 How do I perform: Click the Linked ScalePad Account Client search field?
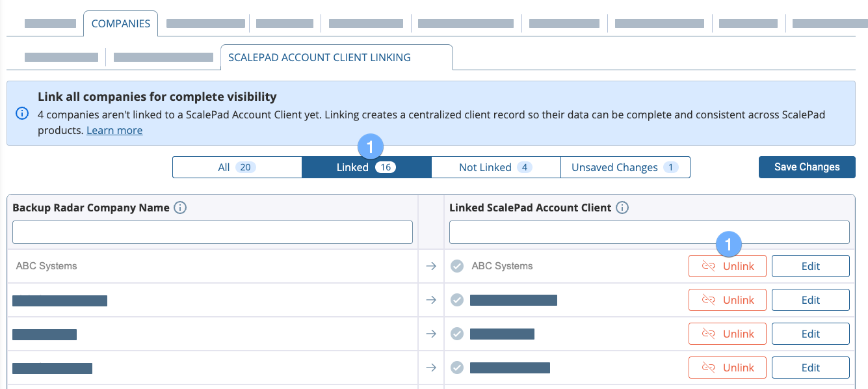coord(649,232)
